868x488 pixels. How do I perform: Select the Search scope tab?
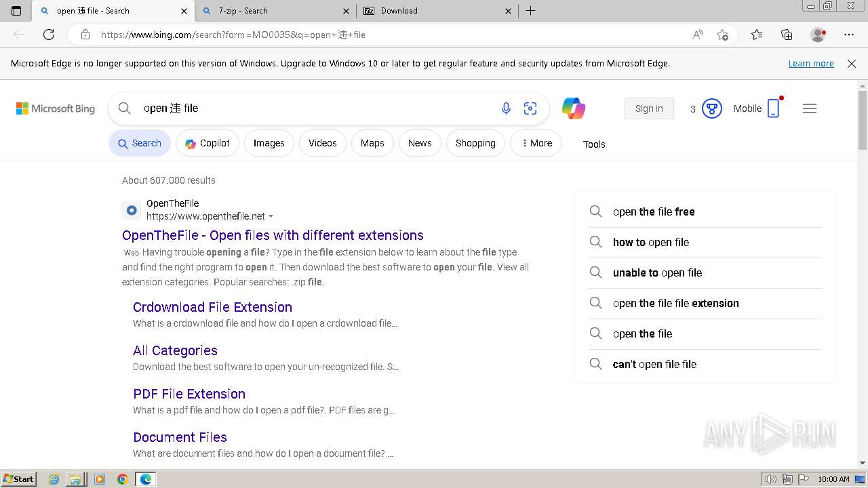pyautogui.click(x=140, y=143)
